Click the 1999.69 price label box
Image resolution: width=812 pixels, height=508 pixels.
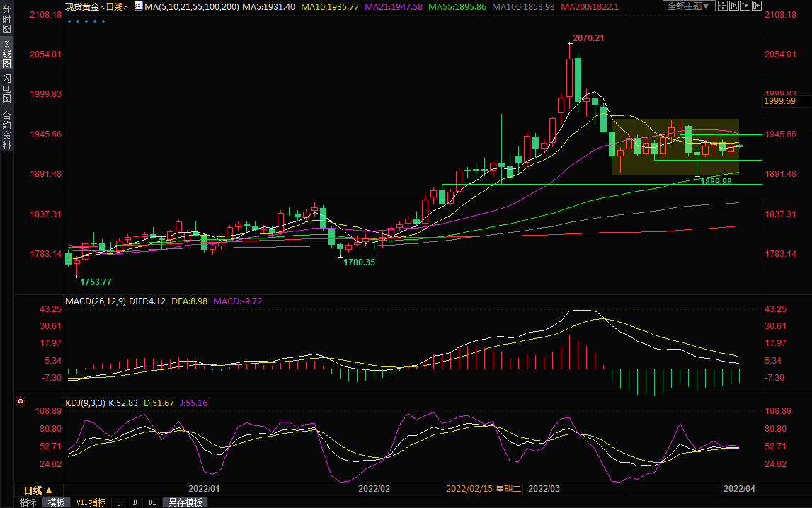(781, 102)
